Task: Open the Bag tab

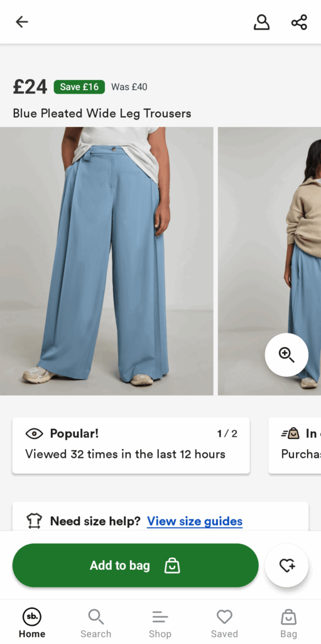Action: tap(288, 623)
